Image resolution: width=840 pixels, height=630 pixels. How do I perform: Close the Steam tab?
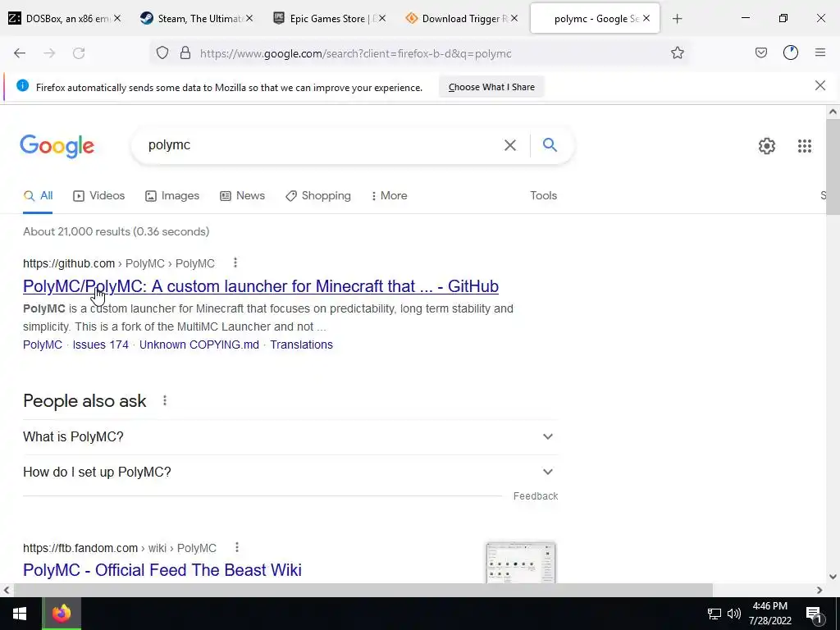point(249,18)
